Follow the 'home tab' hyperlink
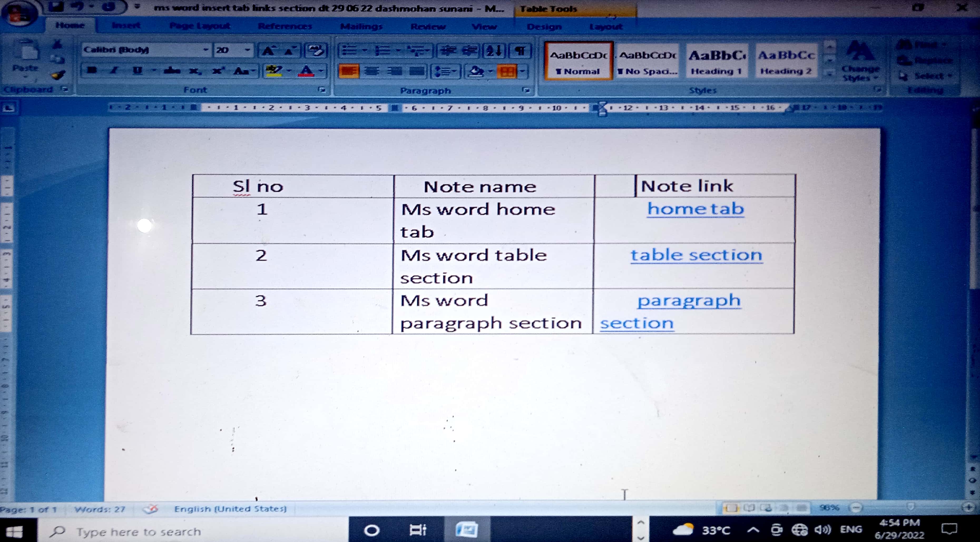The image size is (980, 542). pyautogui.click(x=695, y=209)
